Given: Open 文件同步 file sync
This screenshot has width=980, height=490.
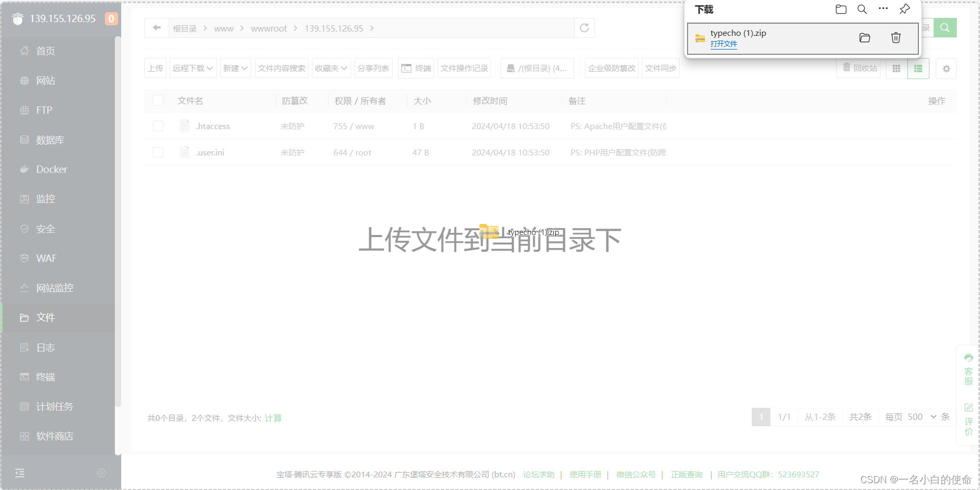Looking at the screenshot, I should 661,68.
